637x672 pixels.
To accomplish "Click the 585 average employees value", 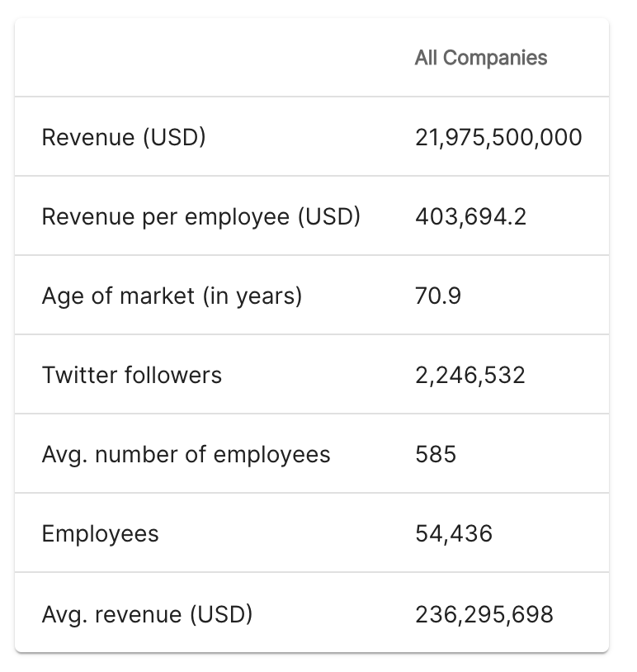I will 436,454.
